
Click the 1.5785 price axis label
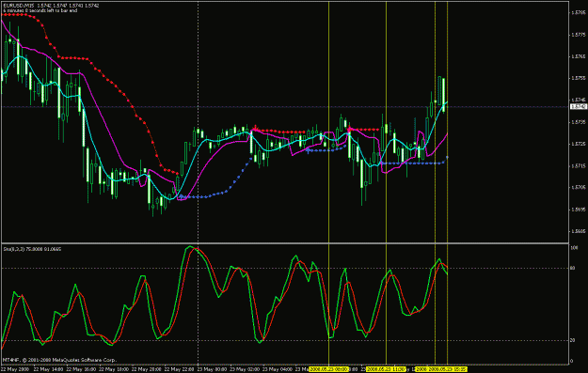tap(579, 12)
